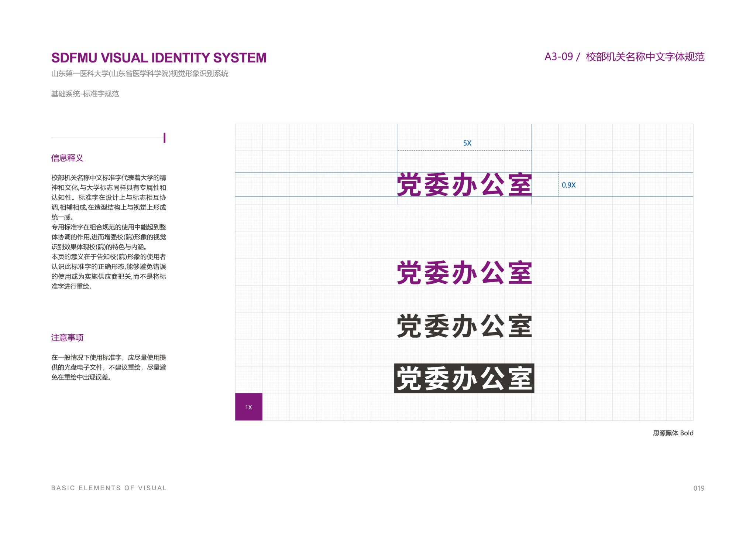Click the purple 1X square swatch
The image size is (756, 535).
(248, 407)
